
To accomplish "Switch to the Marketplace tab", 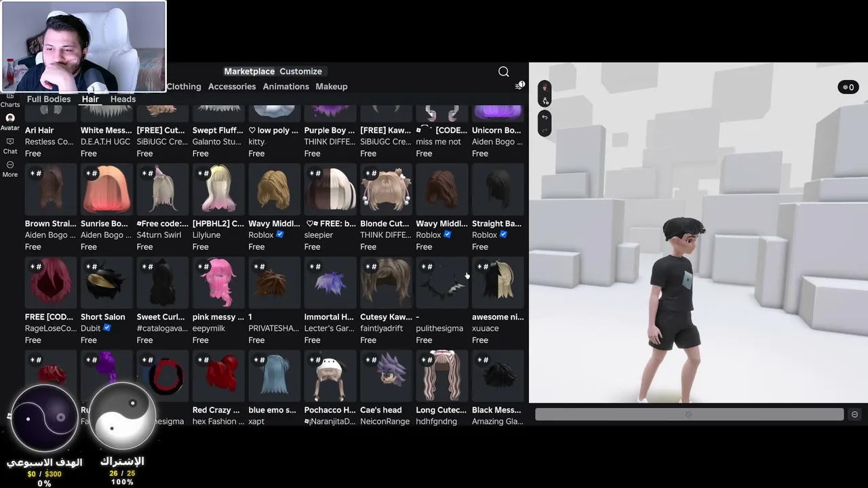I will pyautogui.click(x=250, y=71).
